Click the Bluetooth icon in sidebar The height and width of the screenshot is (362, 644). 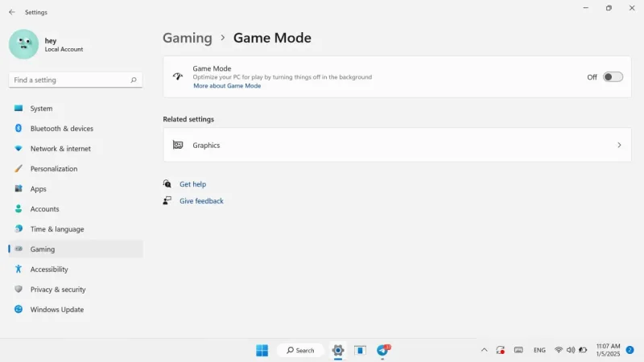19,128
